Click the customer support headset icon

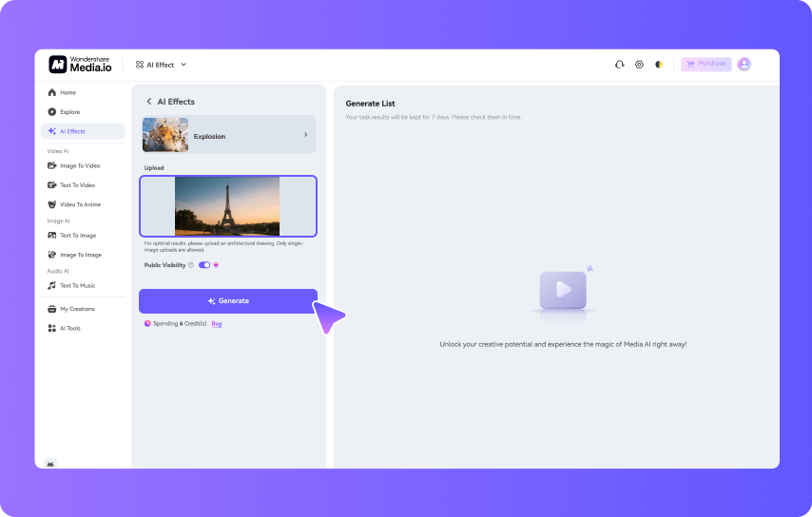point(619,65)
